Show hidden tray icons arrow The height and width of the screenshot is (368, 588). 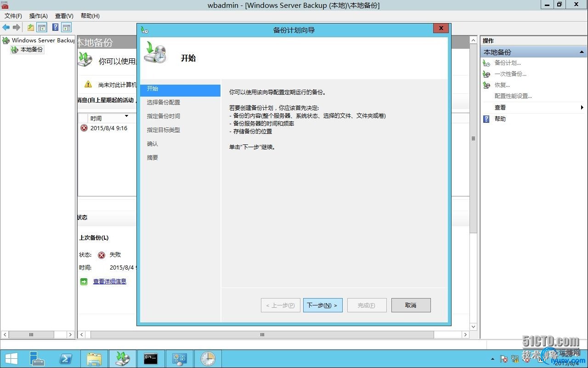point(493,359)
